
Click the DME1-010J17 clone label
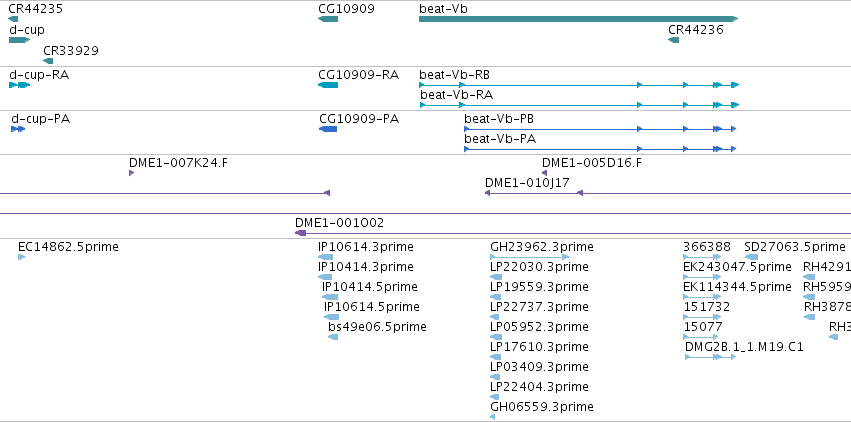(x=528, y=183)
